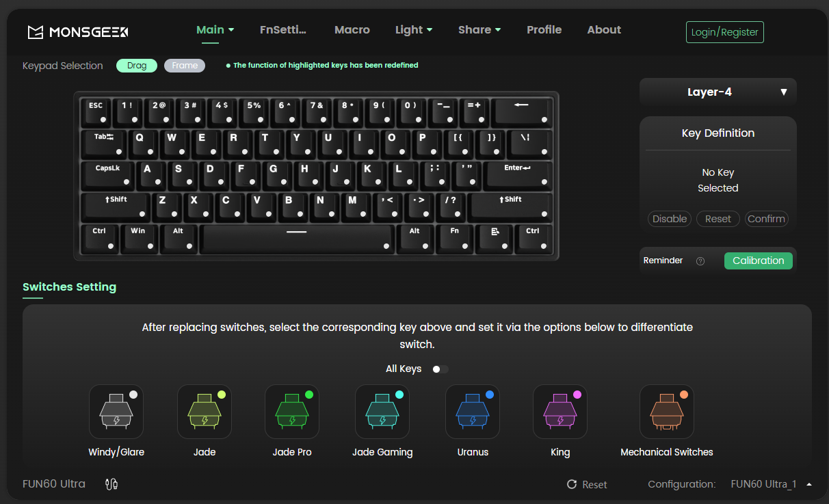Select the Windy/Glare switch icon
This screenshot has width=829, height=504.
click(x=116, y=412)
